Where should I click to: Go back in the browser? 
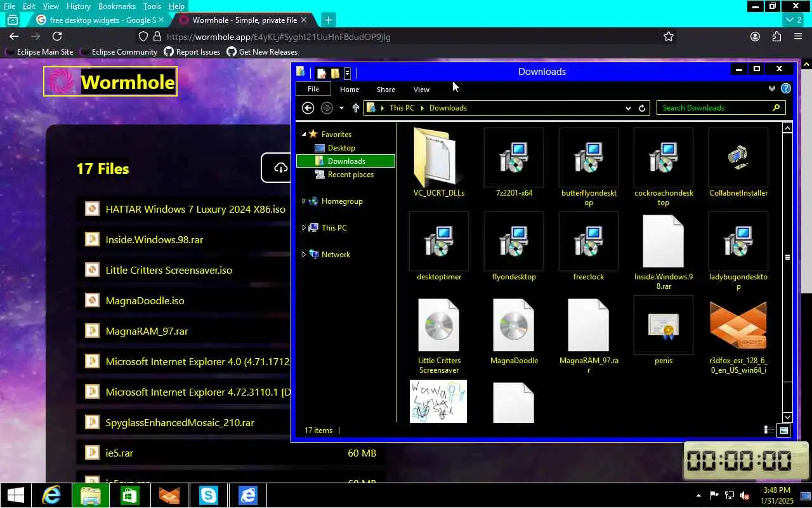tap(14, 37)
